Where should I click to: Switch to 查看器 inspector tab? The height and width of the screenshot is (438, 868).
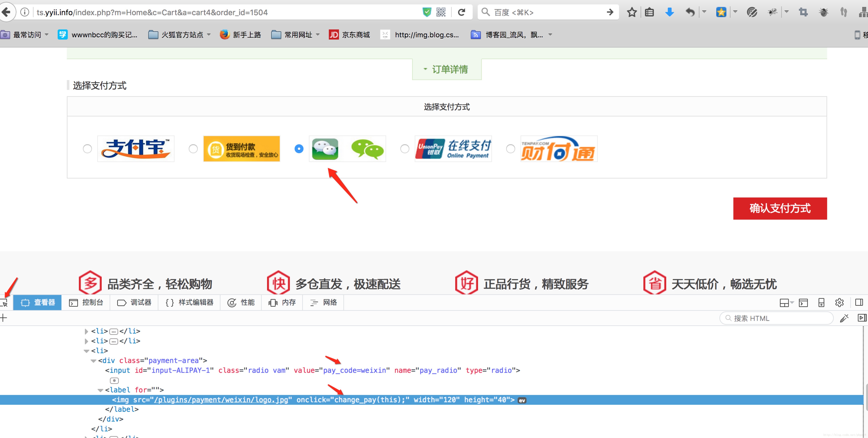tap(37, 302)
